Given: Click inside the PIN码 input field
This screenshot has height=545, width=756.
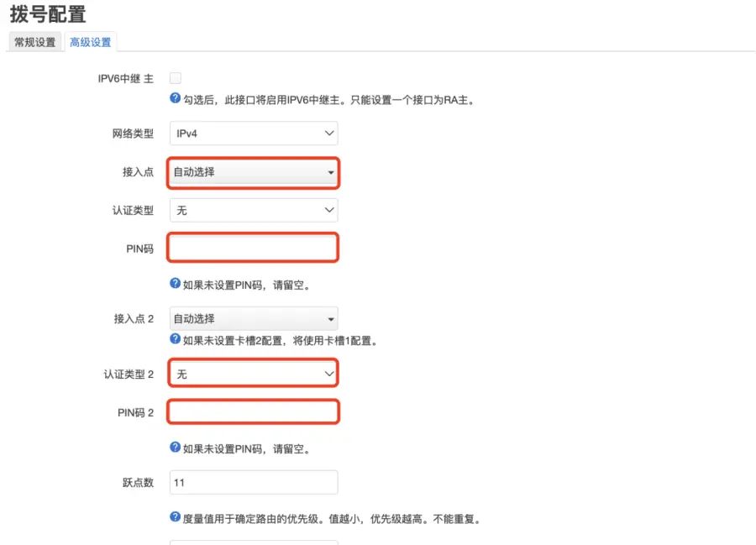Looking at the screenshot, I should point(254,247).
